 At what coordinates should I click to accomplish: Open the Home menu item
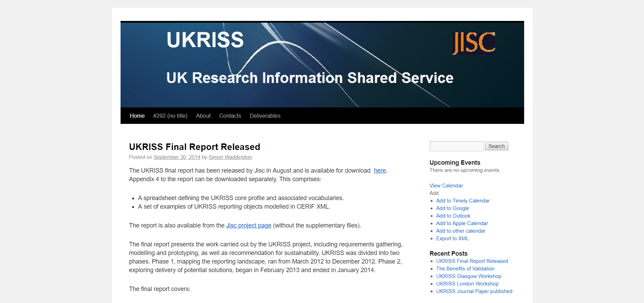[x=137, y=116]
